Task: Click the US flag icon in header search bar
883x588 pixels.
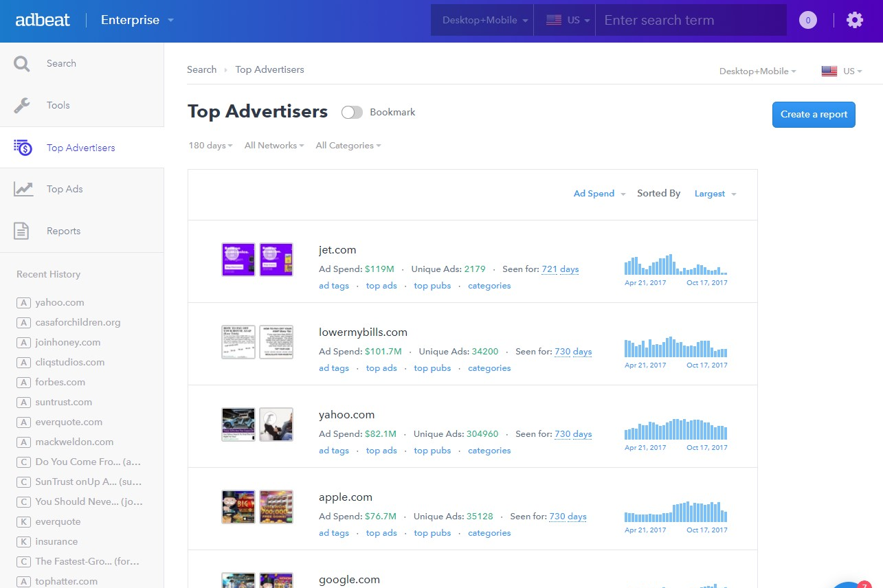Action: click(x=554, y=20)
